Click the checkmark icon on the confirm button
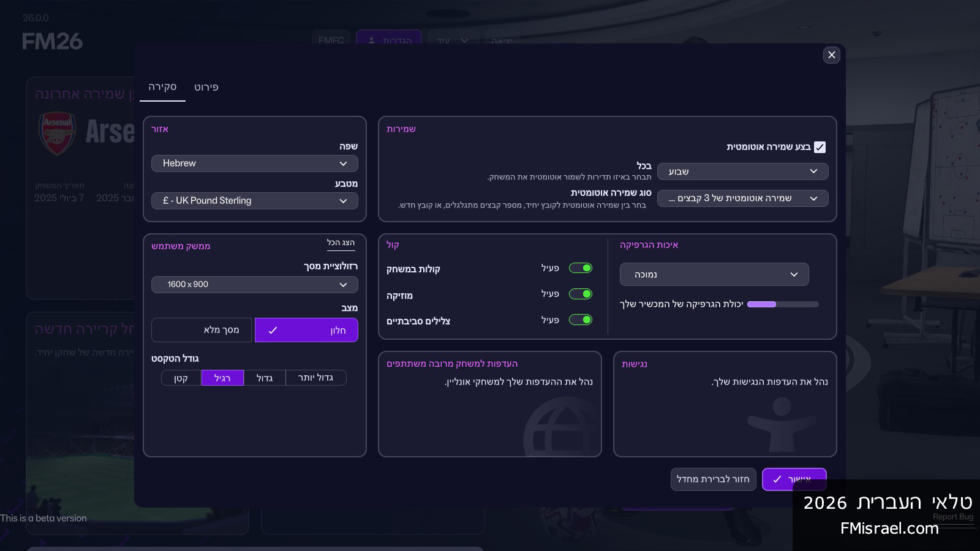Image resolution: width=980 pixels, height=551 pixels. [x=777, y=479]
